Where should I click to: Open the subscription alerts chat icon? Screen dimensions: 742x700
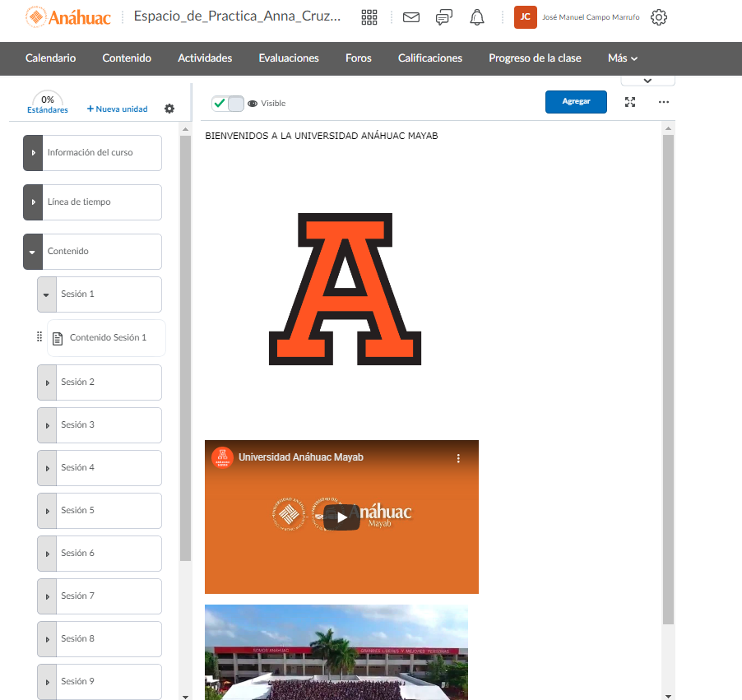[444, 17]
